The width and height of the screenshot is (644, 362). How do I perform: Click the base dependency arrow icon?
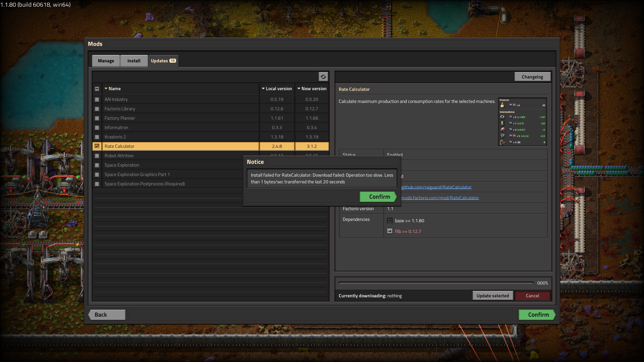(390, 221)
